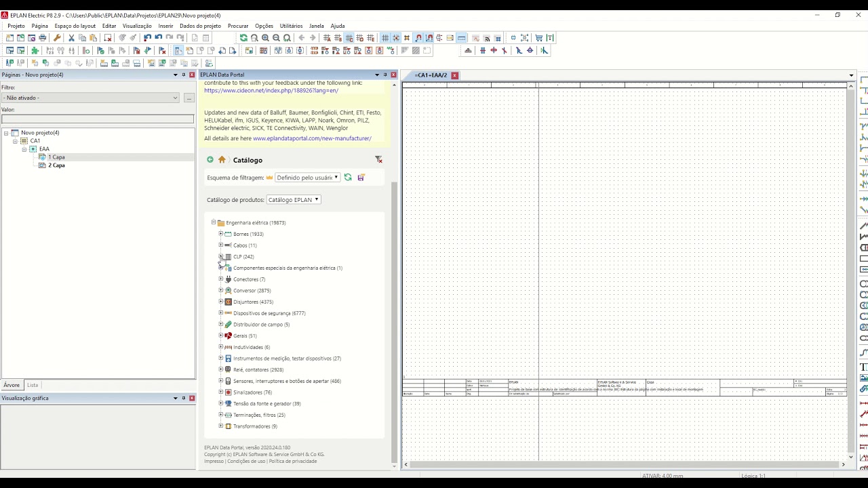
Task: Select the =CA1+EAA/2 page tab
Action: tap(431, 75)
